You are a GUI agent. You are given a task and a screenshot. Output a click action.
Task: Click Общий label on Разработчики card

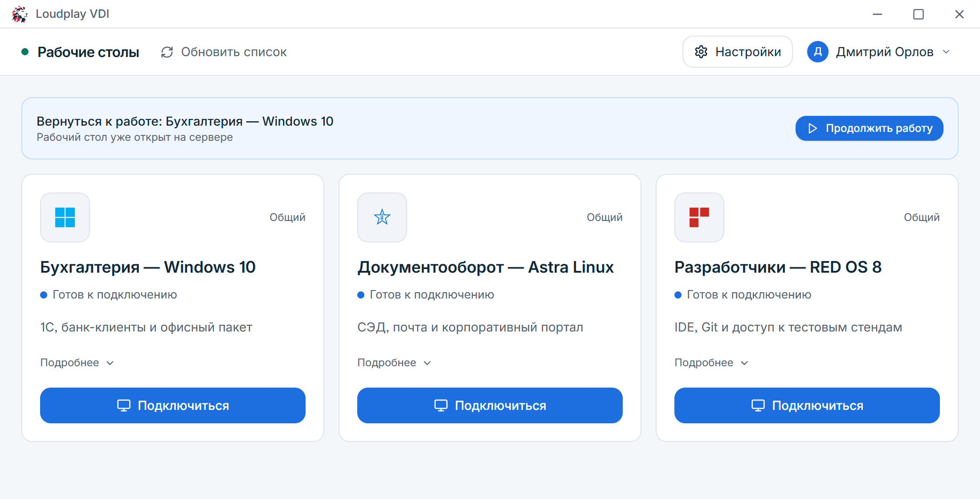(x=922, y=217)
